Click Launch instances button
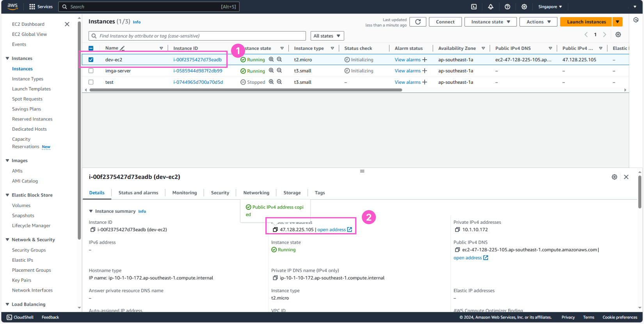644x324 pixels. 586,22
